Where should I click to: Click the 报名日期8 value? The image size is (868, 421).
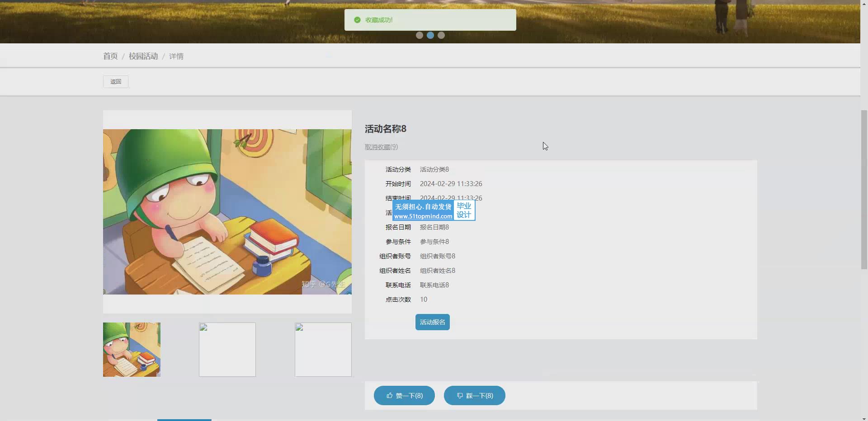click(434, 227)
